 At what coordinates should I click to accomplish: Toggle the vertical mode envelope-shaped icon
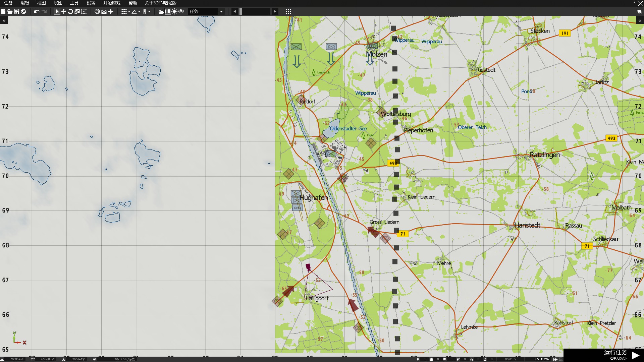(104, 11)
